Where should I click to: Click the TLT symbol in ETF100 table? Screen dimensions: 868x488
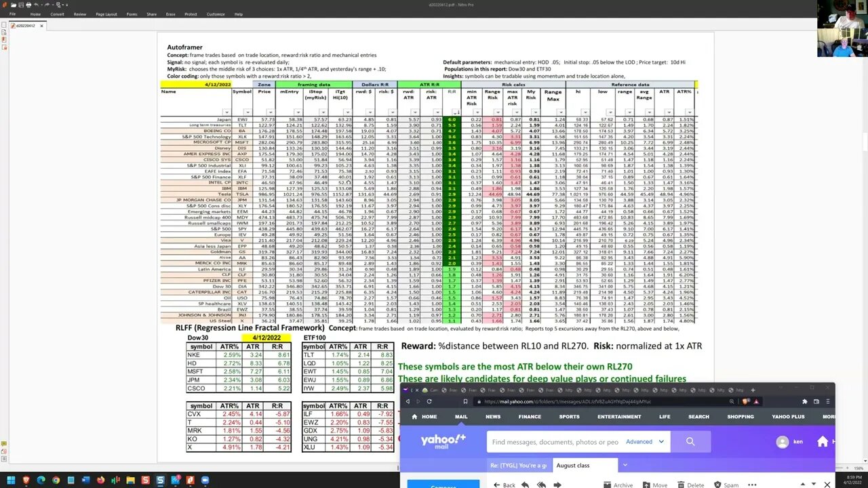coord(313,355)
